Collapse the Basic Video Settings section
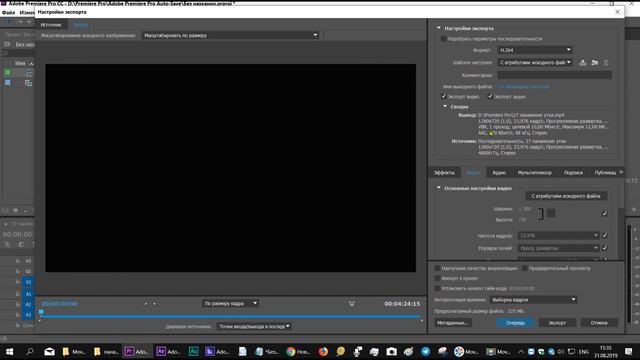640x360 pixels. pyautogui.click(x=439, y=188)
